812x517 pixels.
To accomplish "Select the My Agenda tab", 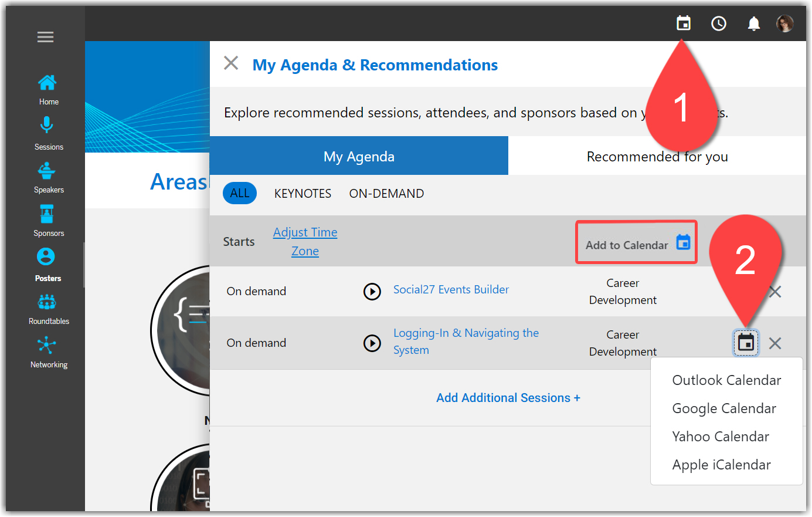I will coord(359,157).
